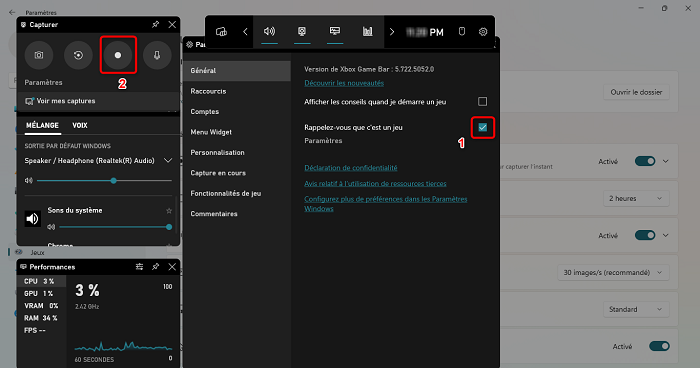Toggle the Performance widget in Game Bar

pyautogui.click(x=335, y=31)
